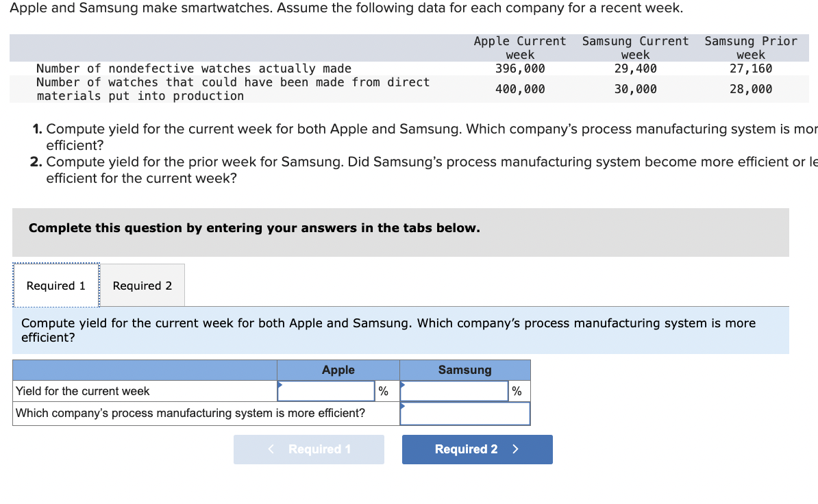Click the Apple column header
The width and height of the screenshot is (818, 504).
click(x=338, y=370)
